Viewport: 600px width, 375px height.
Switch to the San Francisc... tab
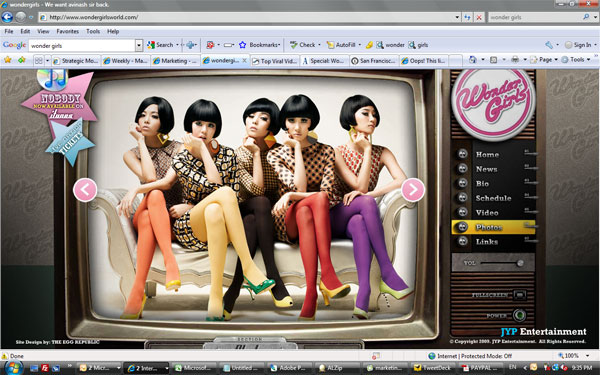(374, 60)
